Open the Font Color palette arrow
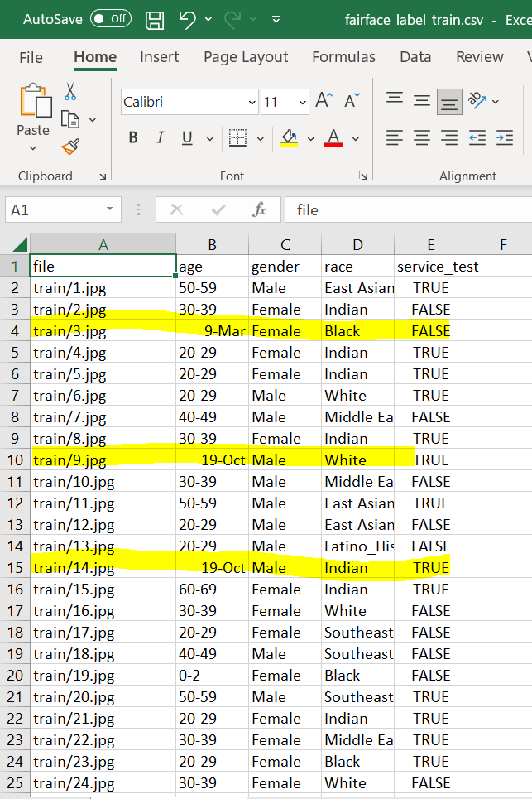 point(355,138)
